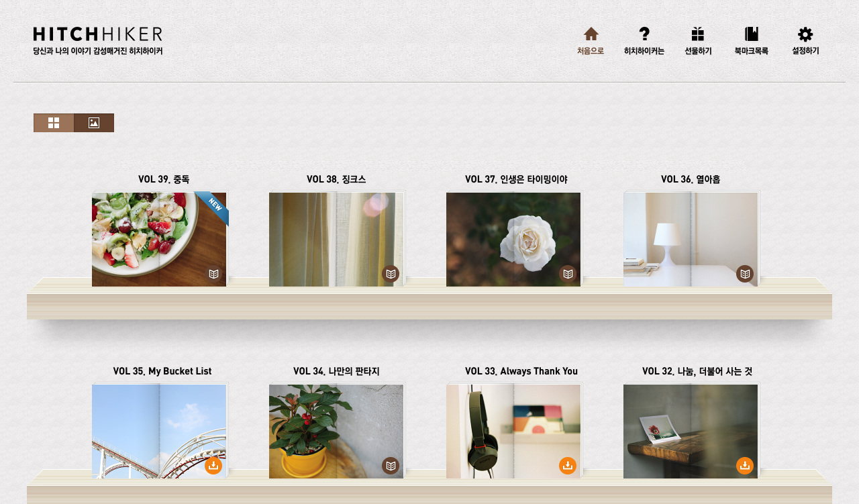Download VOL 33 Always Thank You
Screen dimensions: 859x504
[568, 466]
